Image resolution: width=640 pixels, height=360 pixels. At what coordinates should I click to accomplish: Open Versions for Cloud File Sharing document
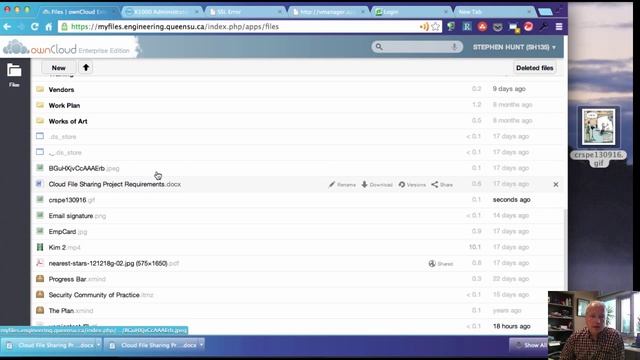point(412,184)
